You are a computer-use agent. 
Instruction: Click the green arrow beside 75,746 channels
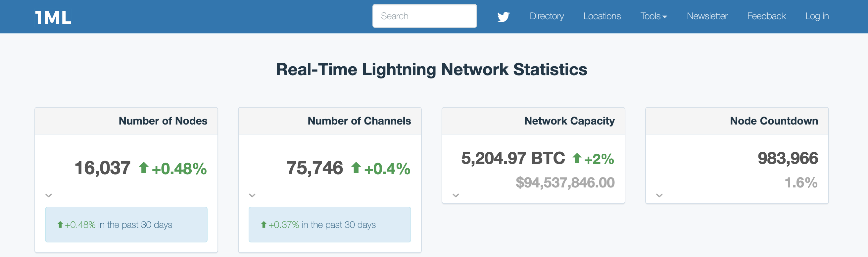[x=356, y=168]
